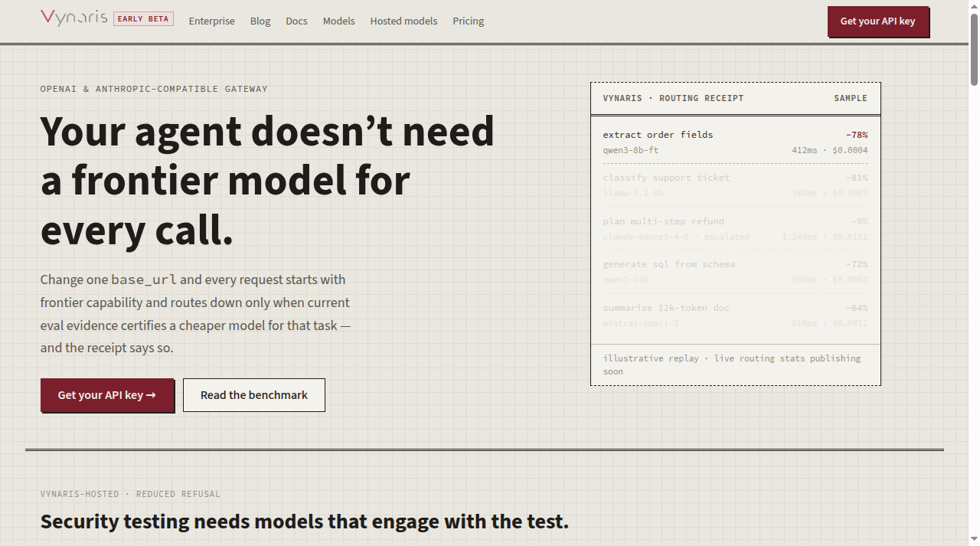Click the Vynaris logo in the header

[x=73, y=18]
